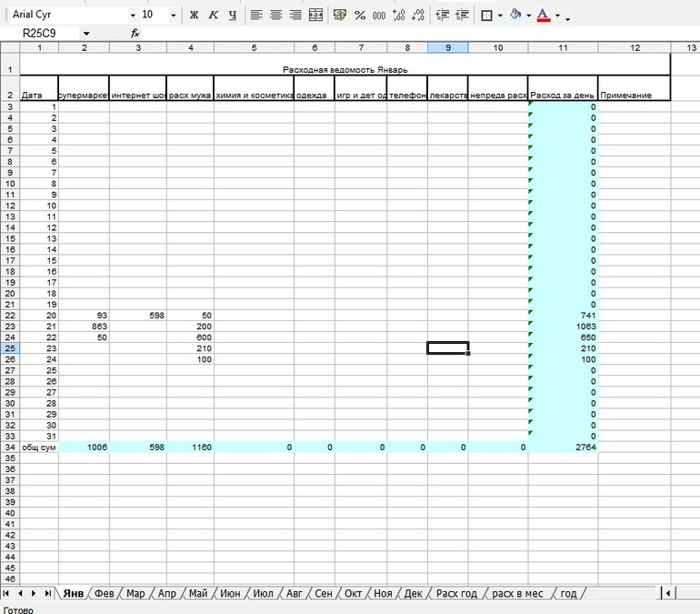Center align text icon
The height and width of the screenshot is (614, 700).
click(x=275, y=15)
